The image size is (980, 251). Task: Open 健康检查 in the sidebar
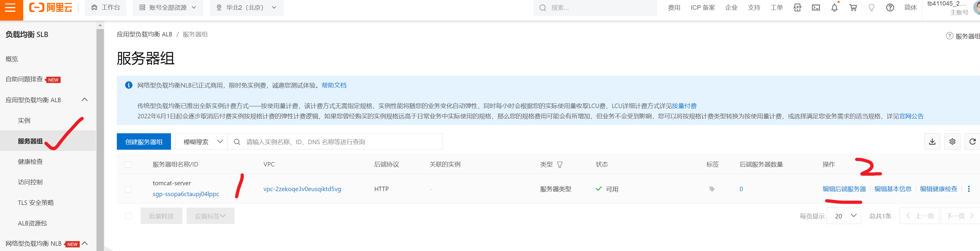pyautogui.click(x=30, y=162)
